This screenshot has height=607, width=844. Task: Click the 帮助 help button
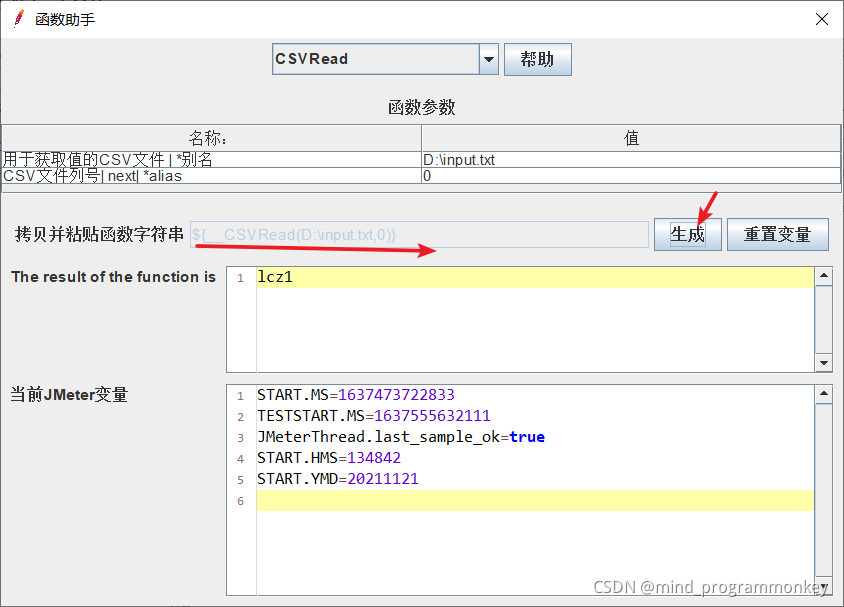537,59
